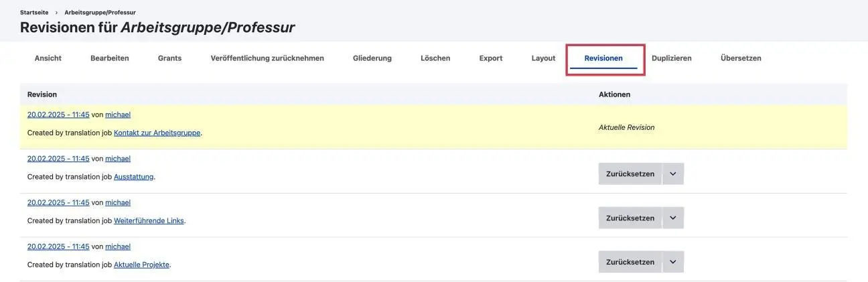Click Zurücksetzen for the Ausstattung revision
868x282 pixels.
(630, 173)
